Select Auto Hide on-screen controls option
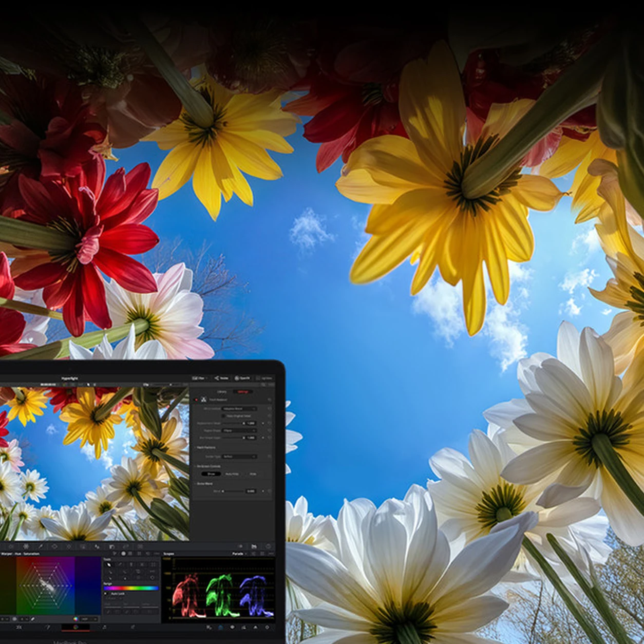Screen dimensions: 644x644 (232, 474)
